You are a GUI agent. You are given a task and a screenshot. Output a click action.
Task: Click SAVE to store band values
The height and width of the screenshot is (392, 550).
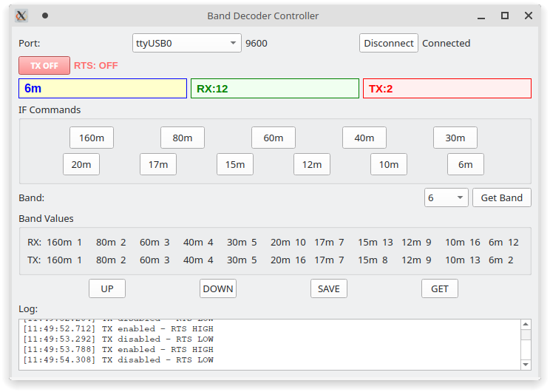(328, 288)
